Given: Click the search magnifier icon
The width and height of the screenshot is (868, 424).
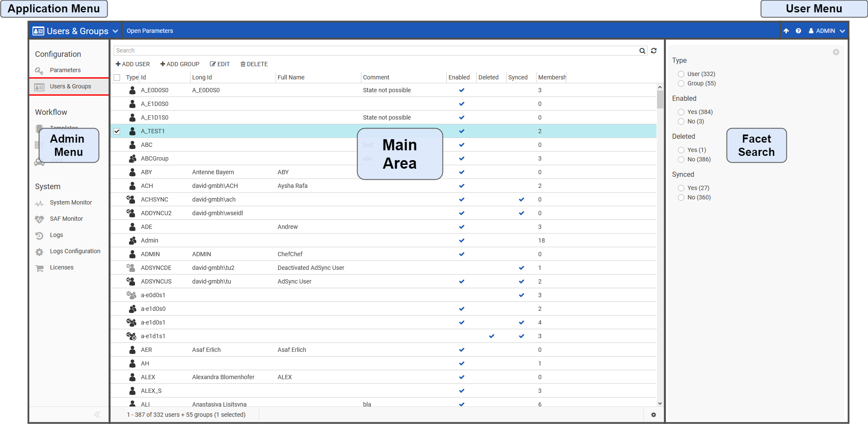Looking at the screenshot, I should coord(642,51).
